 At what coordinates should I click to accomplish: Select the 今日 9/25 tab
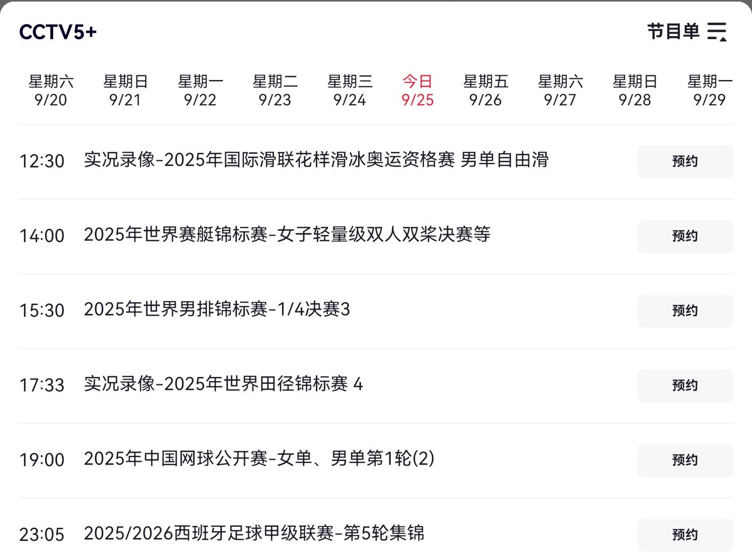tap(417, 91)
